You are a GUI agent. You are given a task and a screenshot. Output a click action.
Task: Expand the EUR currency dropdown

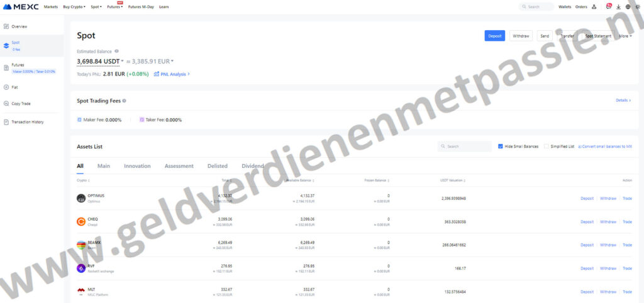point(172,61)
